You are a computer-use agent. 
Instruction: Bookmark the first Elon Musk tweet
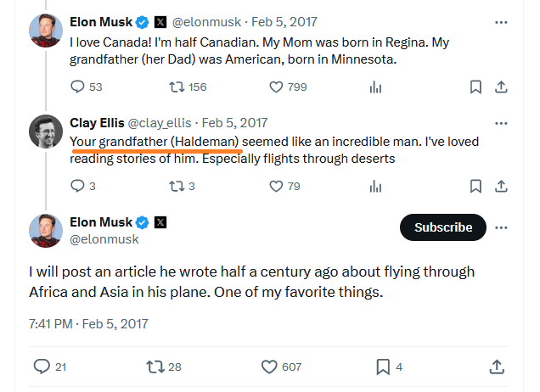click(476, 87)
